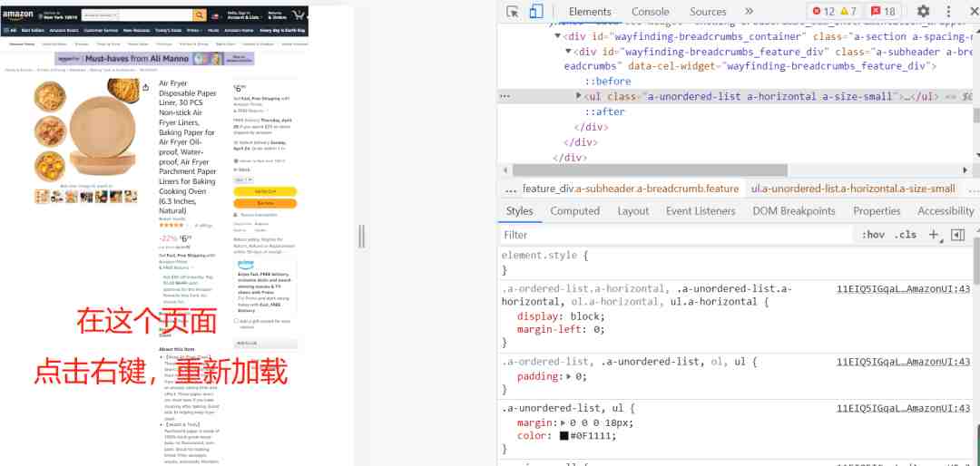Click the issues counter showing 18

883,11
